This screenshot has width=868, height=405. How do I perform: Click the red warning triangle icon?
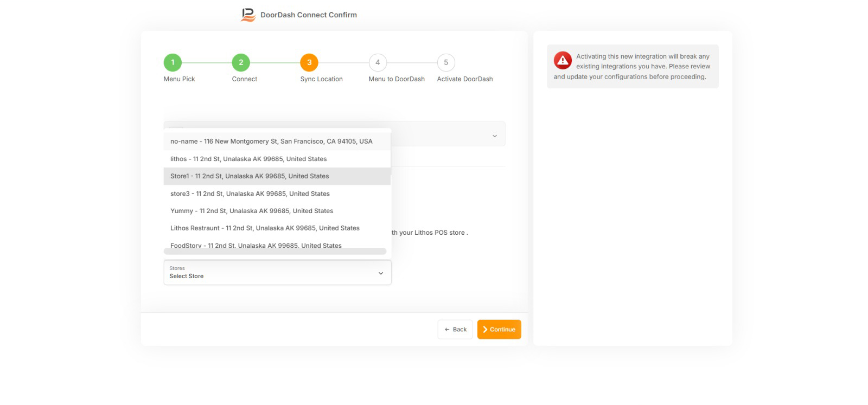click(563, 60)
